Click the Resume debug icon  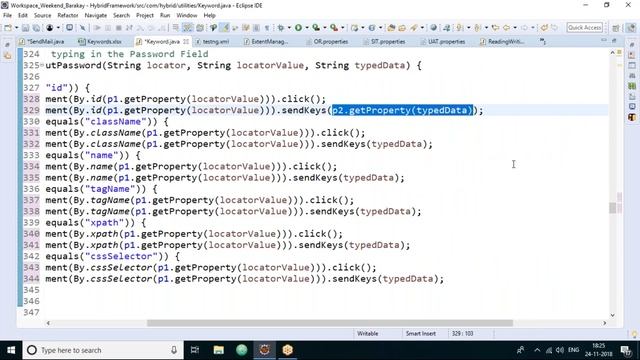coord(97,28)
